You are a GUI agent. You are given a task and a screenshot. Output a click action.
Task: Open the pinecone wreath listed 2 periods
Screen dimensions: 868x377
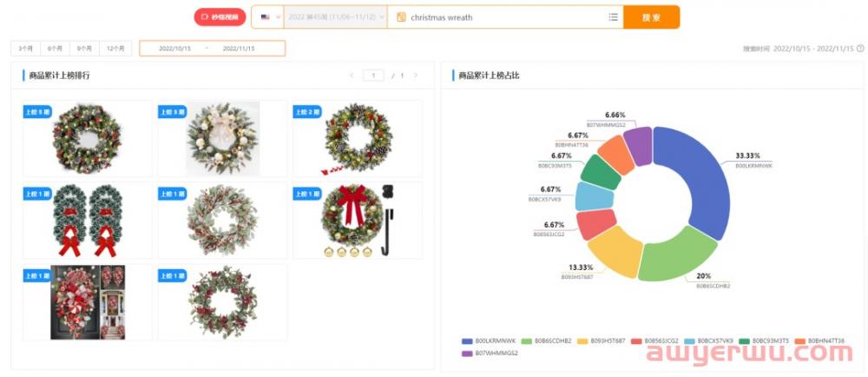pos(358,138)
